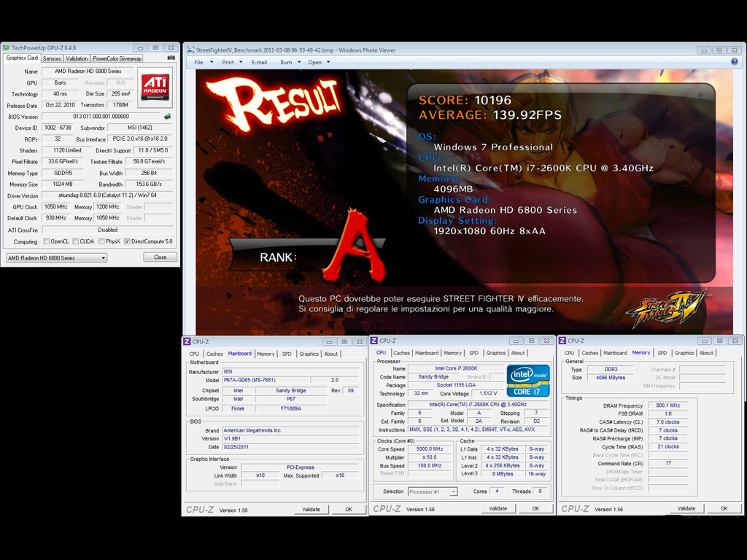Click Validate in CPU-Z Mainboard window
This screenshot has width=747, height=560.
point(311,510)
